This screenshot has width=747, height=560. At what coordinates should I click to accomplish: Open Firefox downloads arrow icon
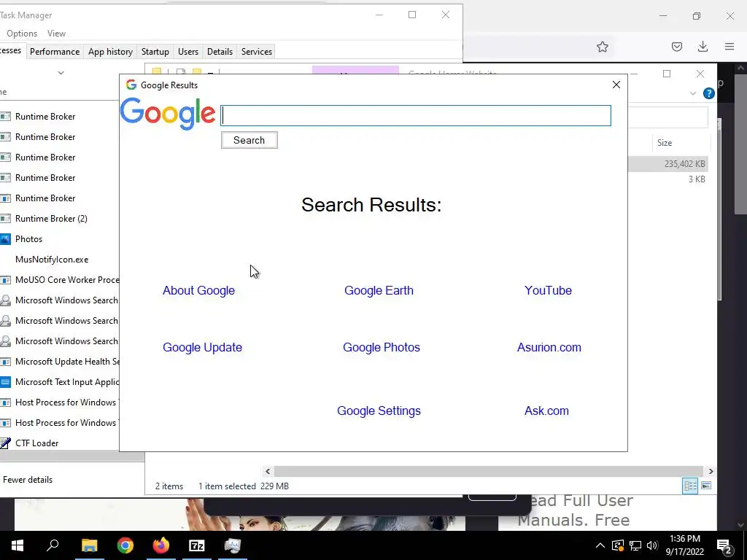pyautogui.click(x=703, y=46)
